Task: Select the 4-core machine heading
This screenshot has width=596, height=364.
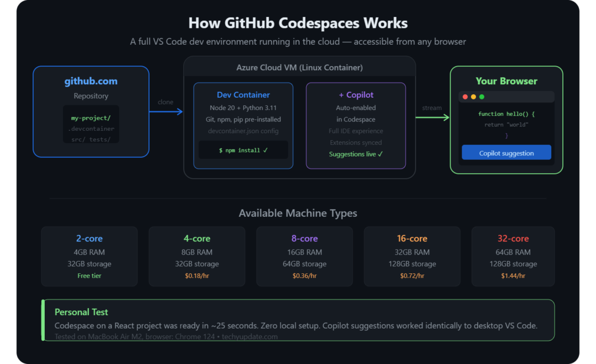Action: click(x=197, y=238)
